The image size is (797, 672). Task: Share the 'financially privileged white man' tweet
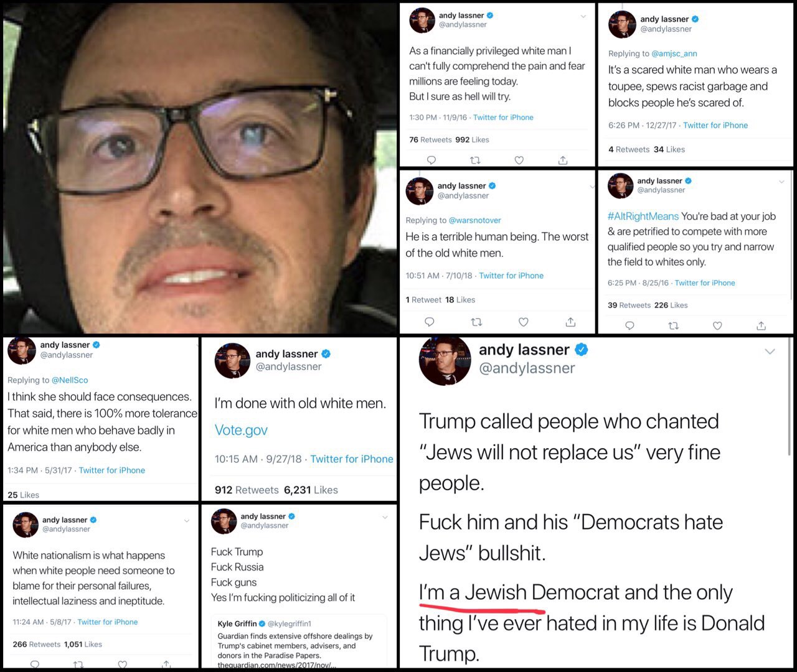click(563, 160)
